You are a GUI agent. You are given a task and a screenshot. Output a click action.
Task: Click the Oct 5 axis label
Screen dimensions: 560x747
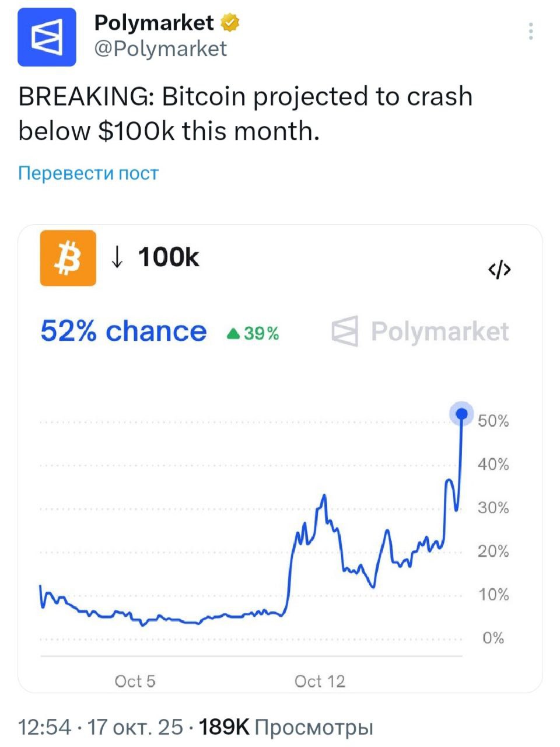[x=135, y=681]
